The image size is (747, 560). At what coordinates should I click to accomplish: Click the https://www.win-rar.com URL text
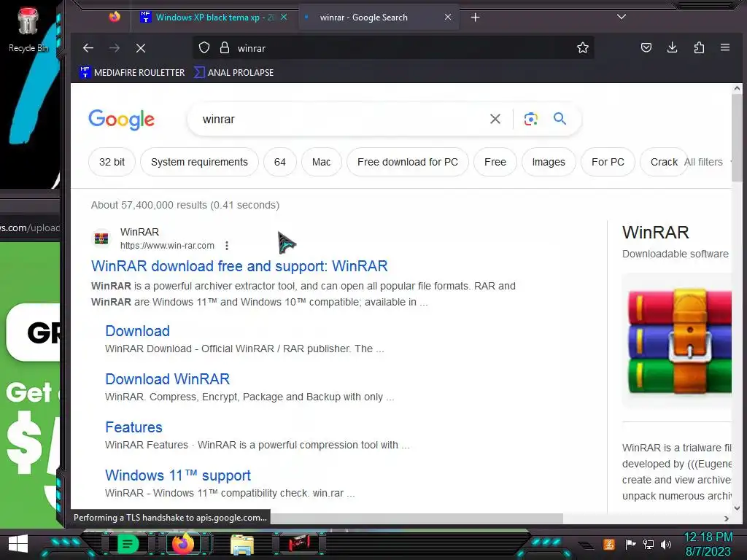pyautogui.click(x=167, y=246)
